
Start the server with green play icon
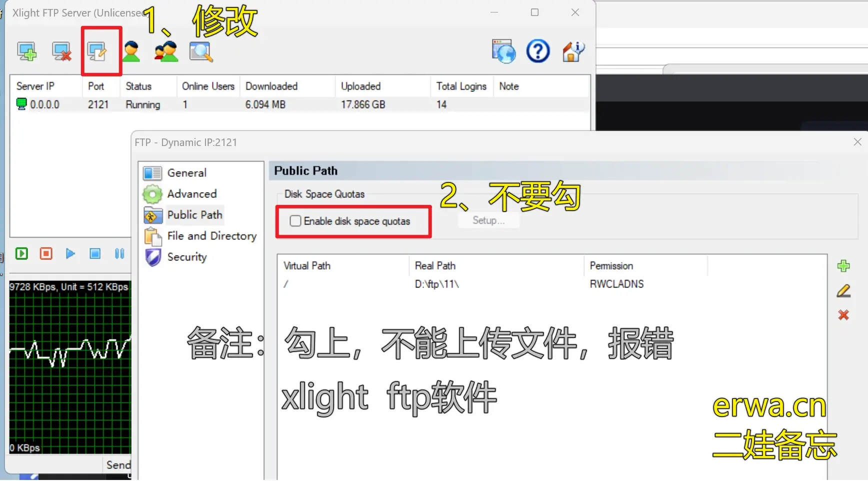pos(21,253)
